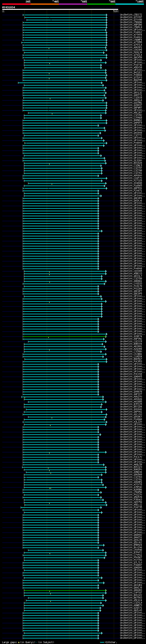Select the UniRef100_A9S826 label
The height and width of the screenshot is (644, 146).
pyautogui.click(x=131, y=399)
